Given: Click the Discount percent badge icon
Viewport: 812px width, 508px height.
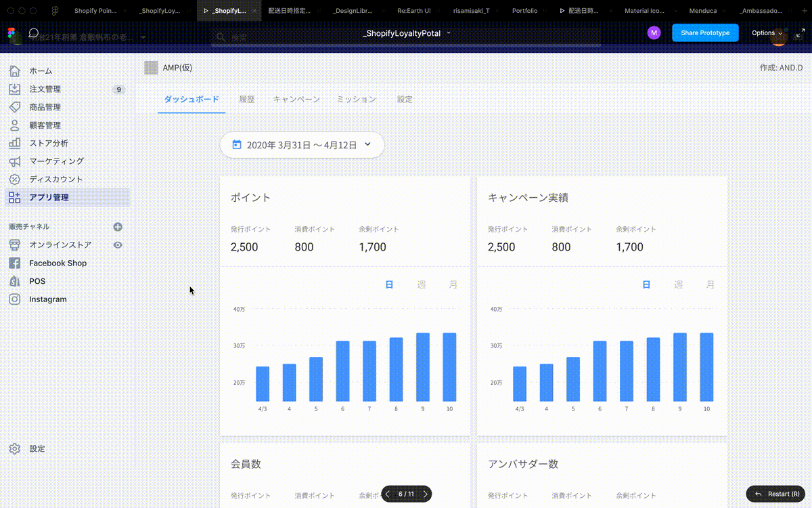Looking at the screenshot, I should point(15,179).
